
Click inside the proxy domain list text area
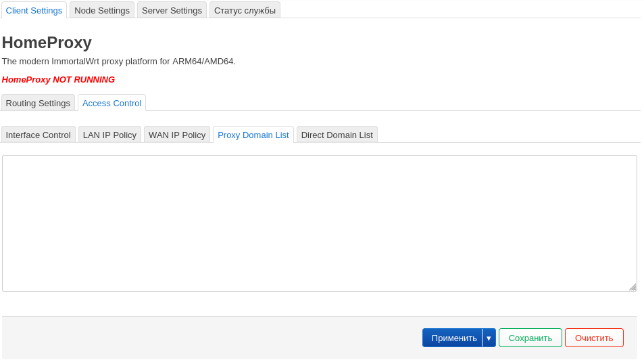pyautogui.click(x=319, y=223)
